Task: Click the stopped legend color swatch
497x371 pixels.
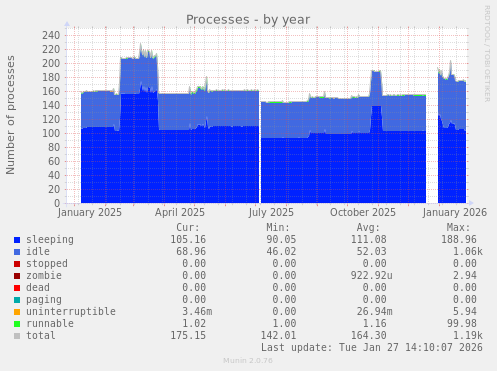Action: click(x=17, y=264)
